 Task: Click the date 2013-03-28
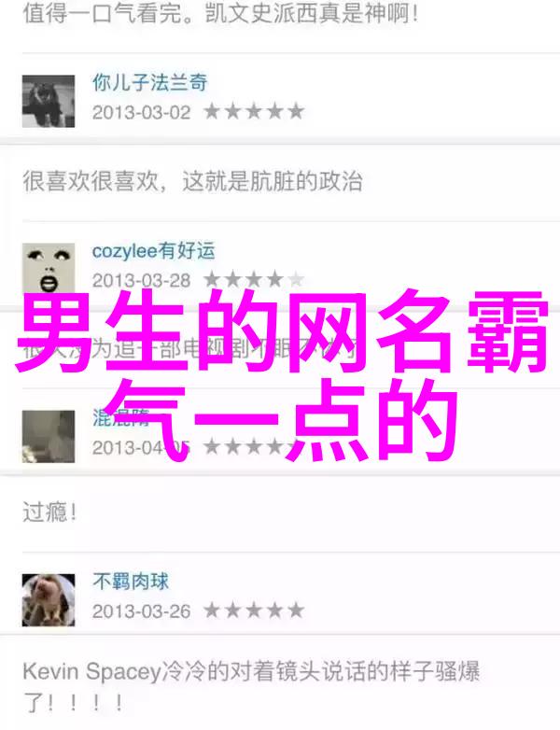[x=141, y=280]
